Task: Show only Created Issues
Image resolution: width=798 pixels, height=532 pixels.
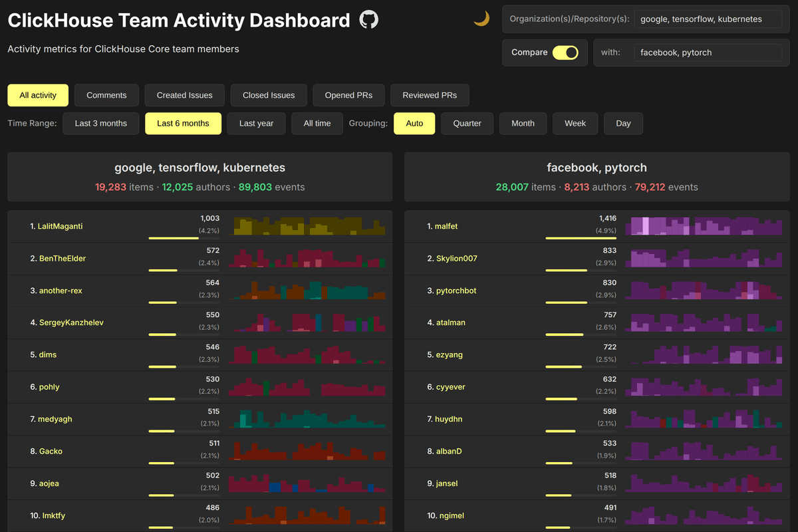Action: (x=185, y=95)
